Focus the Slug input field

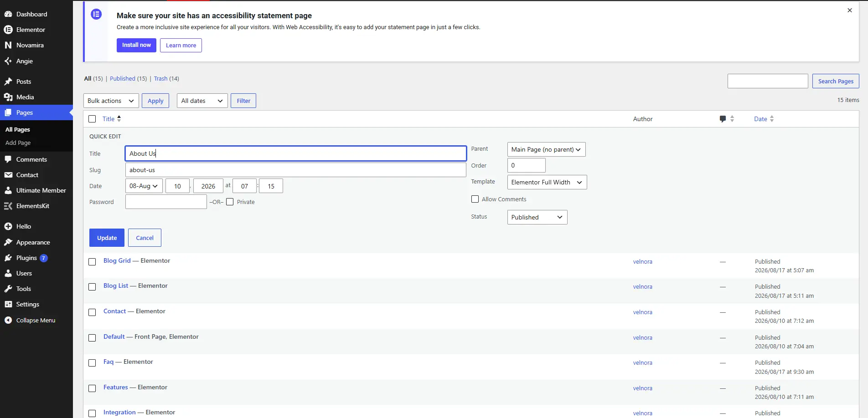tap(295, 170)
